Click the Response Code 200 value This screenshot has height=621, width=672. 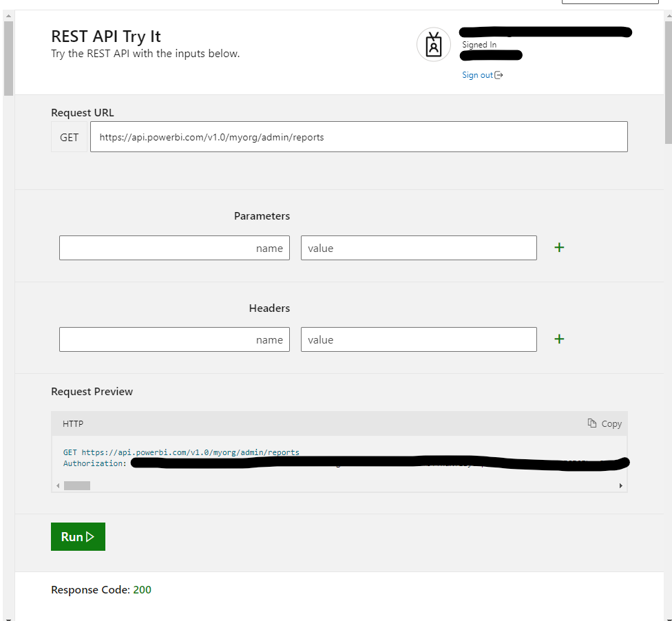click(143, 590)
